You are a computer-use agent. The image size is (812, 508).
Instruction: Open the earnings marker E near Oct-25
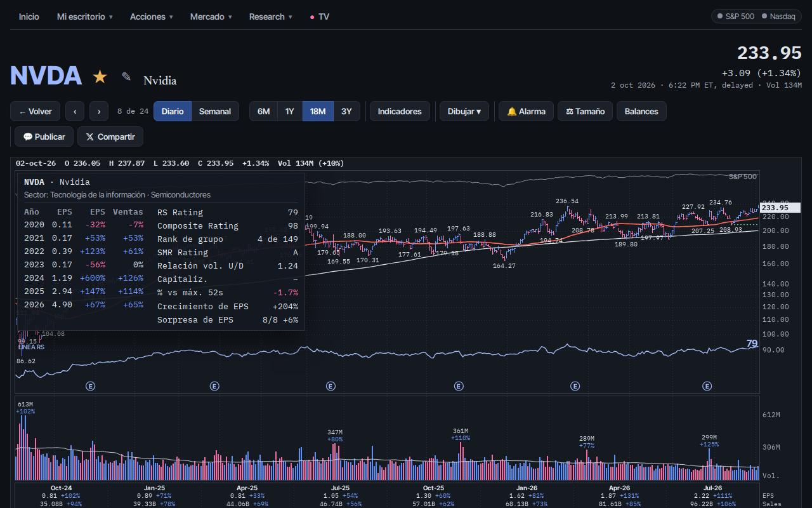[x=459, y=386]
